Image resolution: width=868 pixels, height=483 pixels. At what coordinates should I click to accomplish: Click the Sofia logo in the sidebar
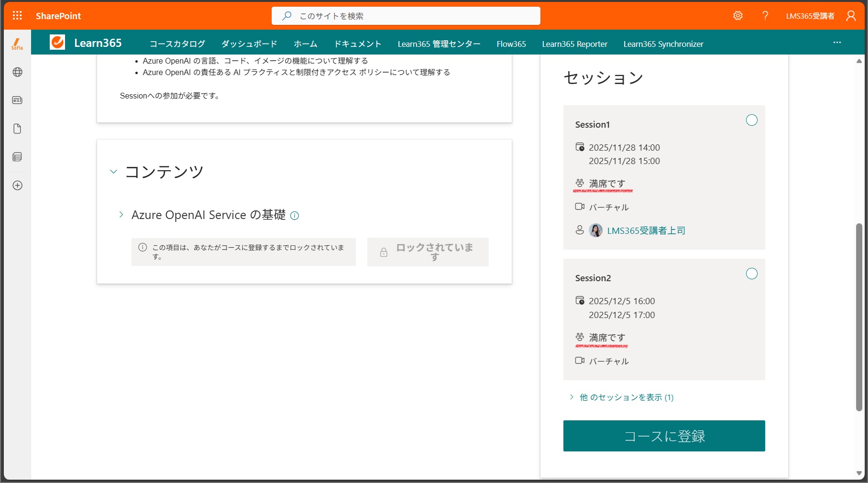(x=17, y=44)
